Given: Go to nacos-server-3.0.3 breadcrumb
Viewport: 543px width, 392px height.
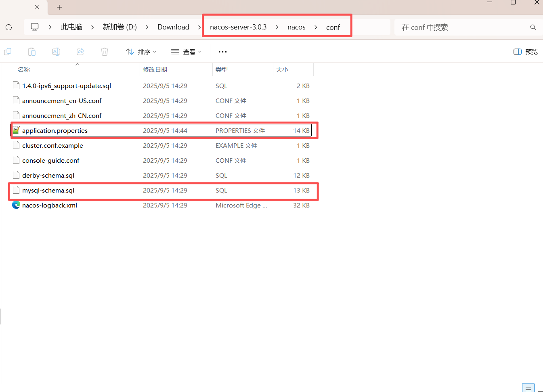Looking at the screenshot, I should point(238,27).
